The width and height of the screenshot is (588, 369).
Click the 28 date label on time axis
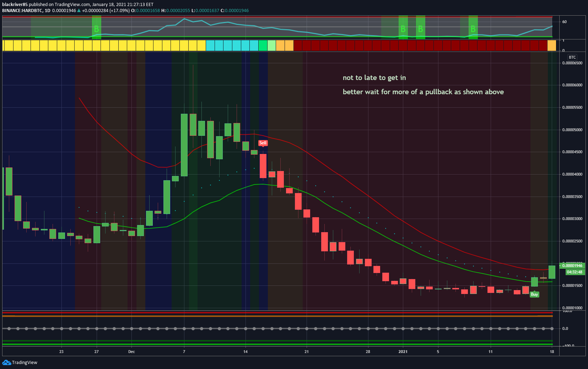[368, 352]
